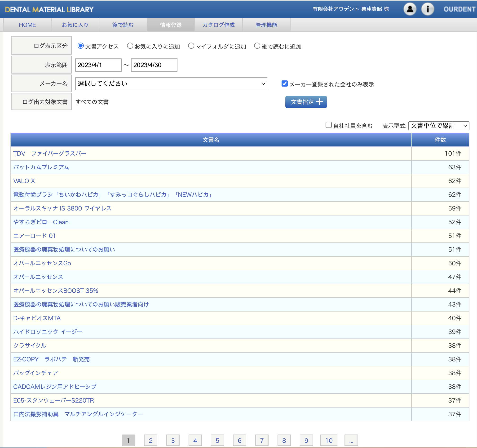Open やすらぎピローClean link
The width and height of the screenshot is (477, 448).
coord(41,222)
